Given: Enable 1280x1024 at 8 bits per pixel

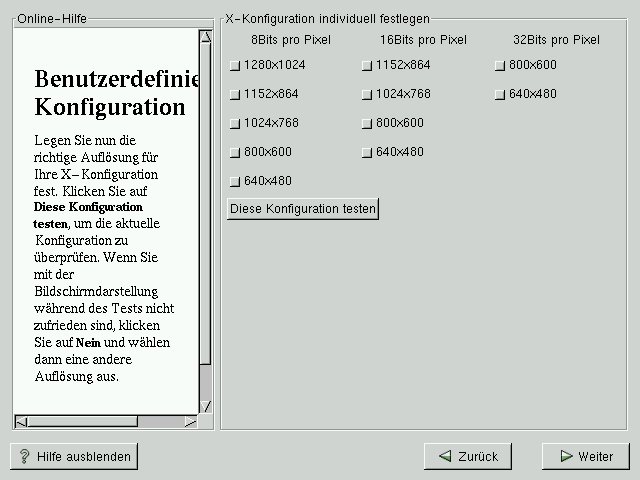Looking at the screenshot, I should point(235,66).
